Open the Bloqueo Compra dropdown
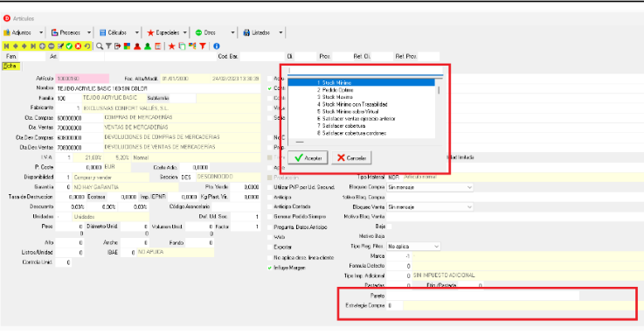Image resolution: width=644 pixels, height=335 pixels. point(430,187)
